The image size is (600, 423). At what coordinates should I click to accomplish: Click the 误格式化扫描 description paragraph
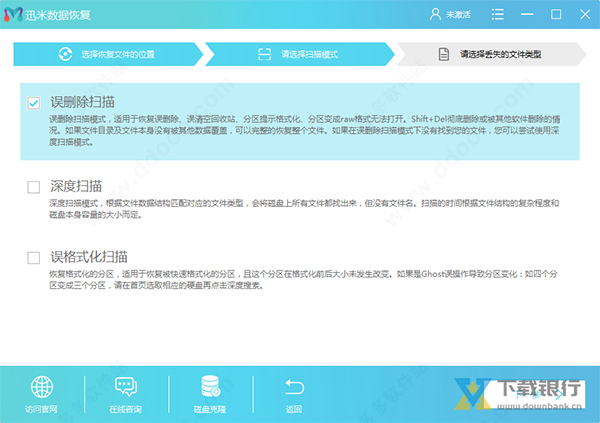click(303, 279)
